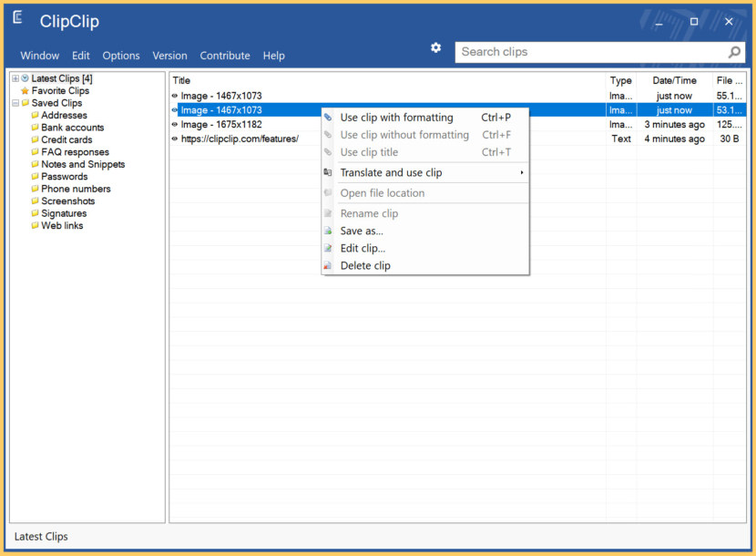Choose Delete clip from context menu
Viewport: 756px width, 556px height.
click(425, 265)
